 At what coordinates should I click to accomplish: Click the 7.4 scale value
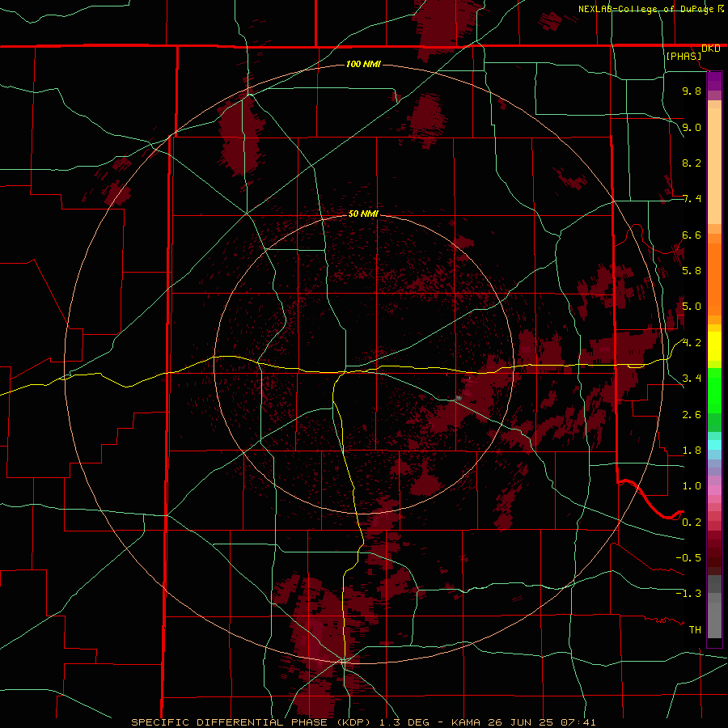coord(692,199)
